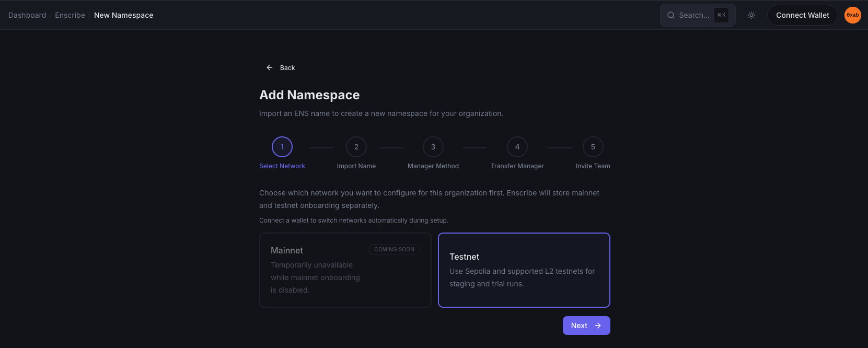Click the Next button
868x348 pixels.
[586, 326]
